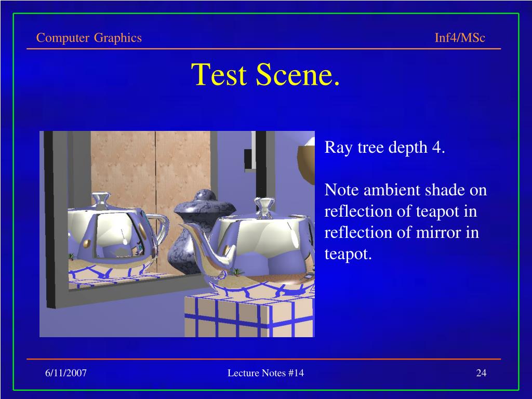Click the "reflection of teapot in" line
The height and width of the screenshot is (399, 532).
[401, 211]
